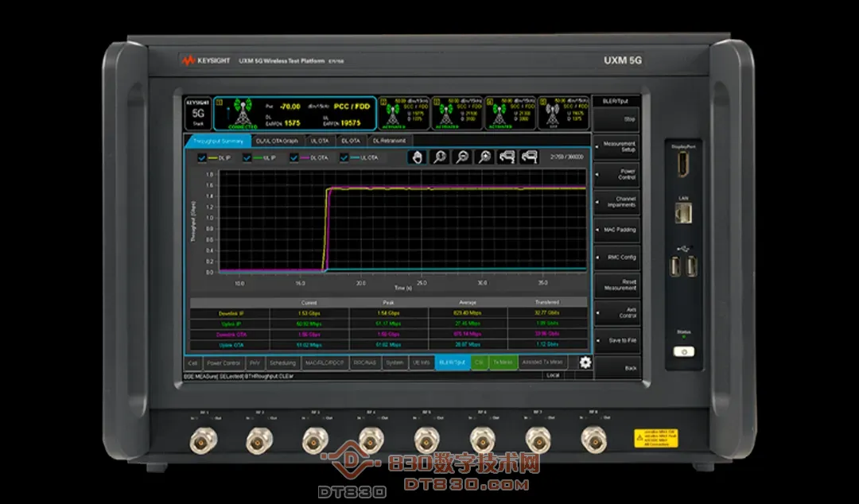Image resolution: width=859 pixels, height=504 pixels.
Task: Open the Scheduling bottom tab
Action: [282, 362]
